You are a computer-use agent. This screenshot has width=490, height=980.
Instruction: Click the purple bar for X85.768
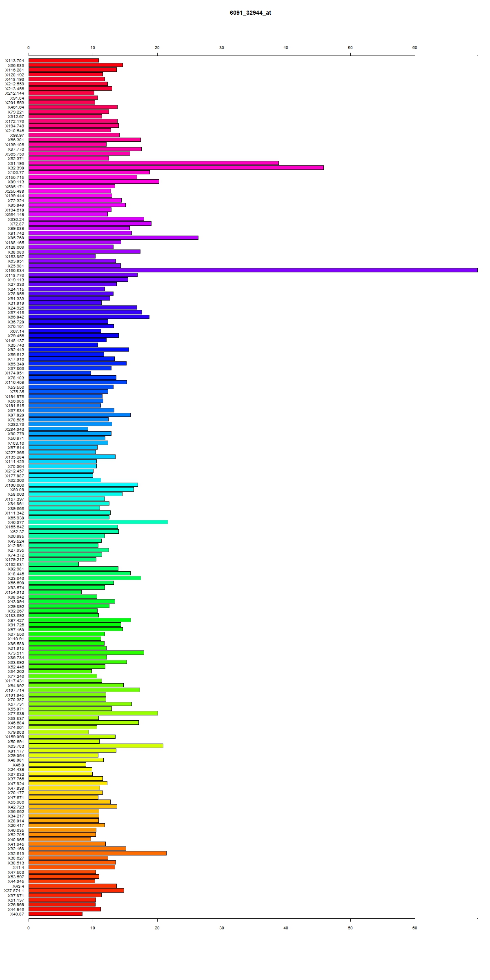(114, 238)
